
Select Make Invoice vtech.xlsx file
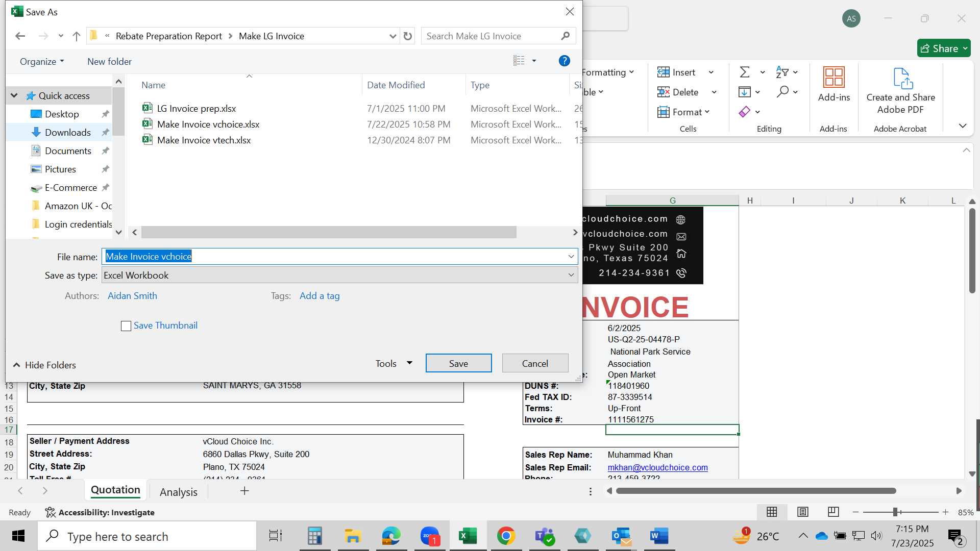point(204,140)
